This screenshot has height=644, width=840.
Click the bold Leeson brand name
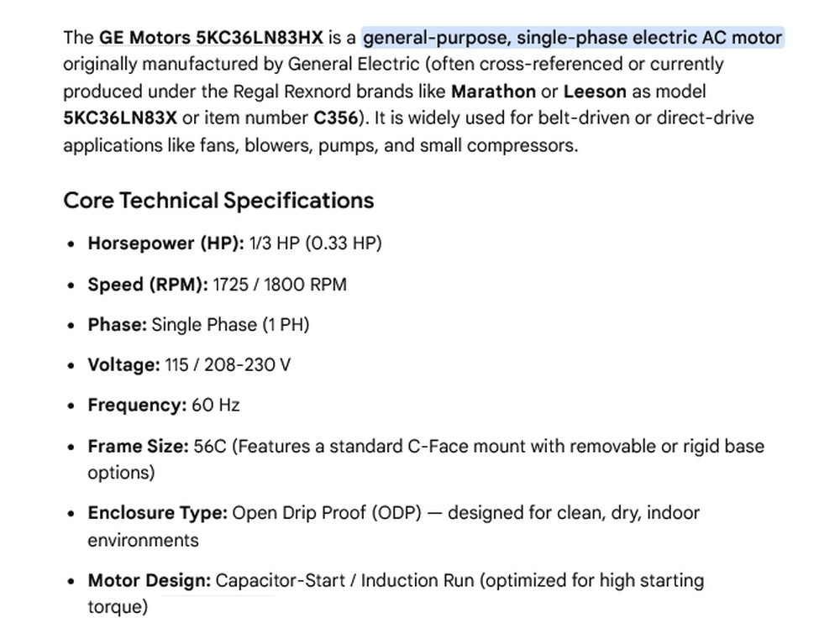coord(595,91)
